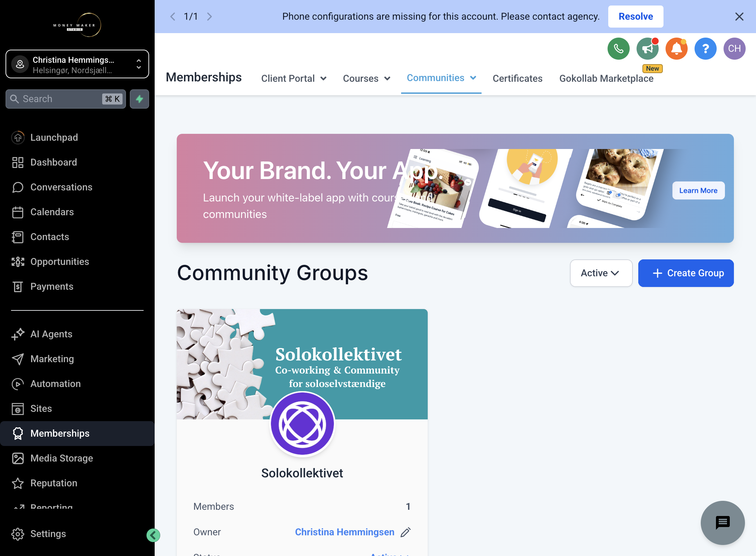
Task: Open the Christina Hemmingsen owner link
Action: (345, 532)
